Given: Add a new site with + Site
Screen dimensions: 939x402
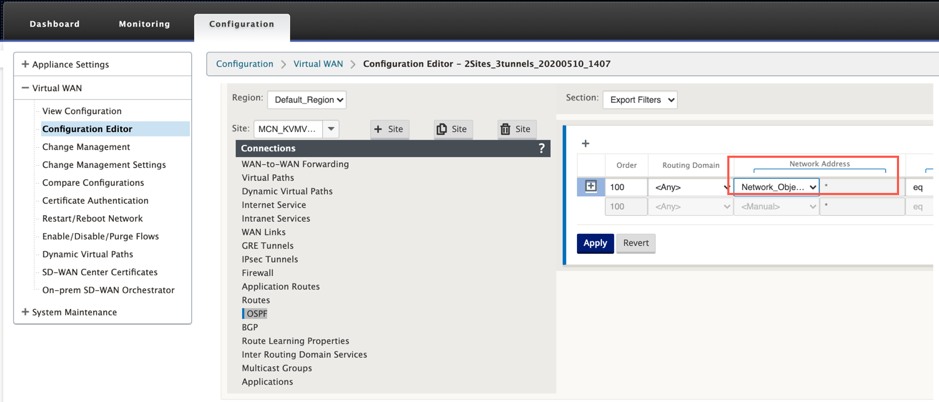Looking at the screenshot, I should pyautogui.click(x=389, y=129).
